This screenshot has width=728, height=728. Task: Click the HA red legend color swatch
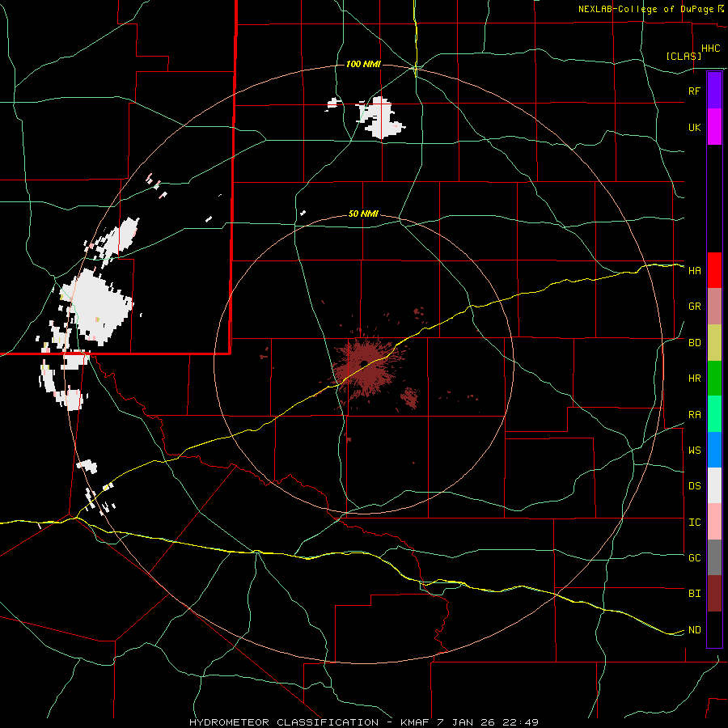714,270
